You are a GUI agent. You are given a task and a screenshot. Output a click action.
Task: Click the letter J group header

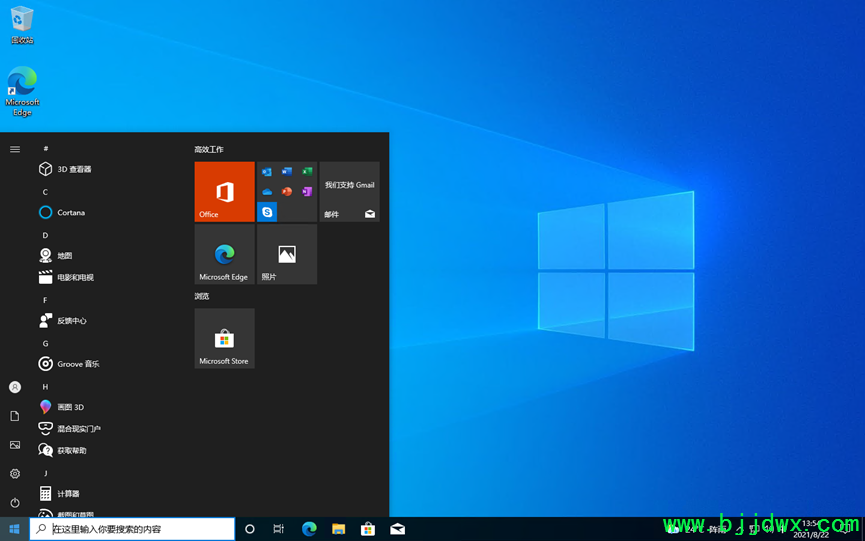pos(45,473)
